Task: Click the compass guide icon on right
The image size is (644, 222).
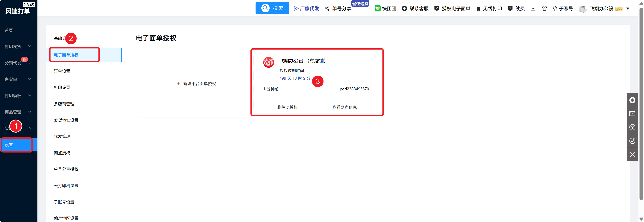Action: pyautogui.click(x=632, y=141)
